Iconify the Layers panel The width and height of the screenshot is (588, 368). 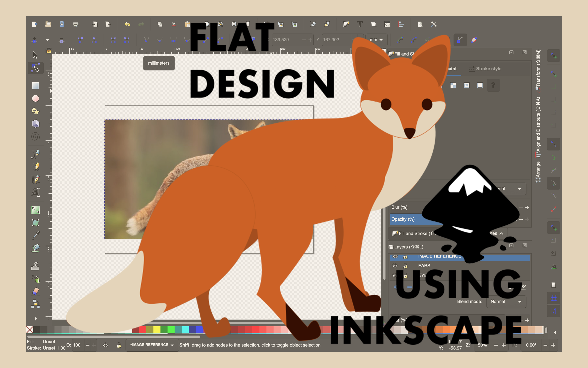tap(511, 245)
